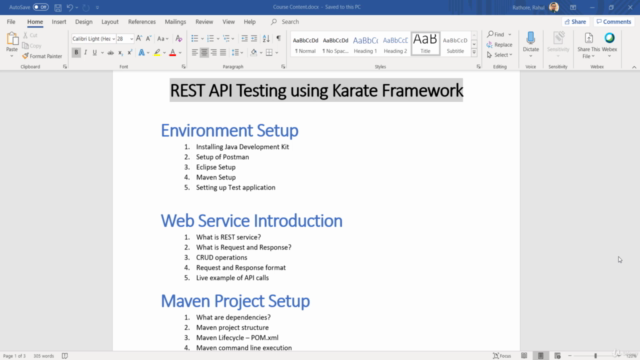Click the Paste clipboard icon
640x360 pixels.
(12, 39)
